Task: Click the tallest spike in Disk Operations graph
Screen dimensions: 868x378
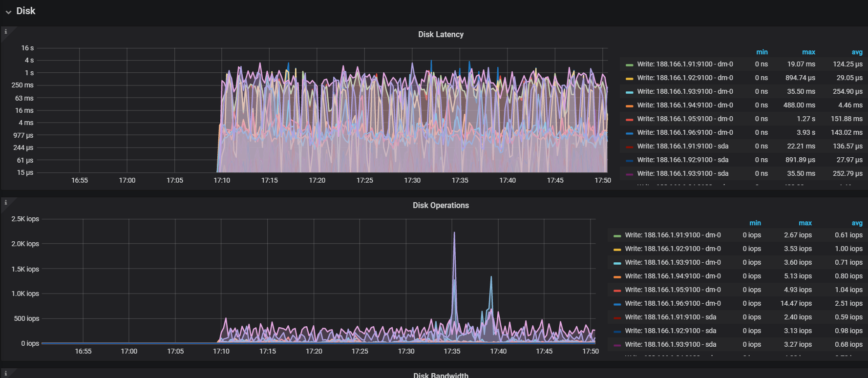Action: [454, 234]
